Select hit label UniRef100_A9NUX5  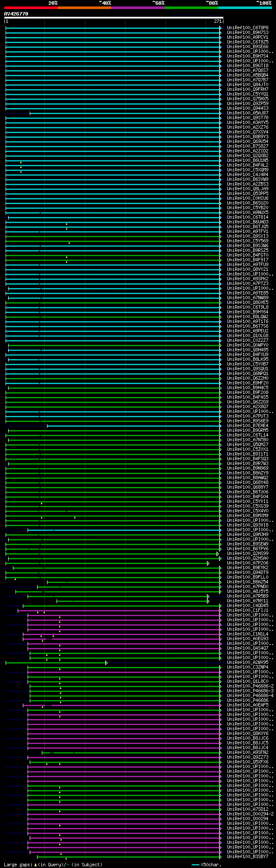pyautogui.click(x=248, y=212)
